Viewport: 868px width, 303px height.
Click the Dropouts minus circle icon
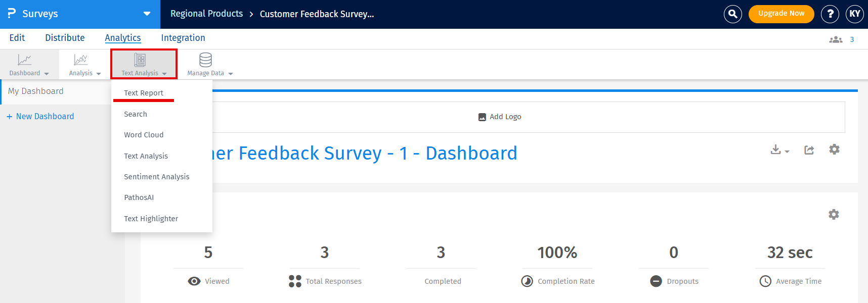[656, 281]
